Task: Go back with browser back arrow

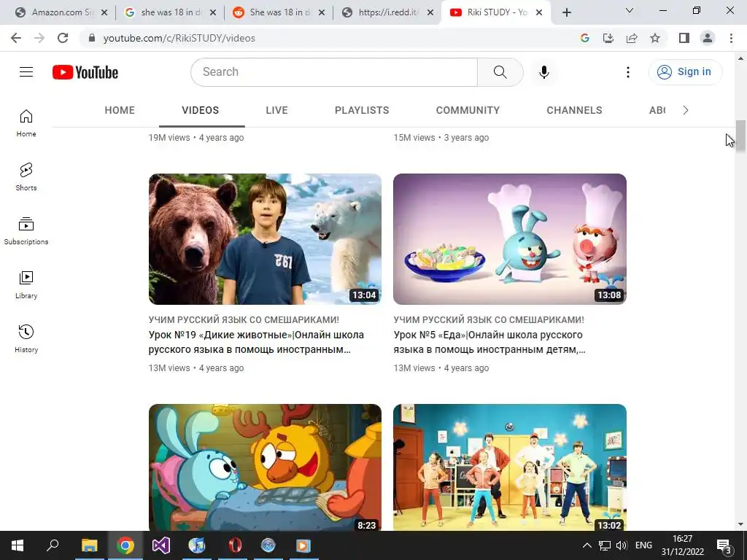Action: 16,38
